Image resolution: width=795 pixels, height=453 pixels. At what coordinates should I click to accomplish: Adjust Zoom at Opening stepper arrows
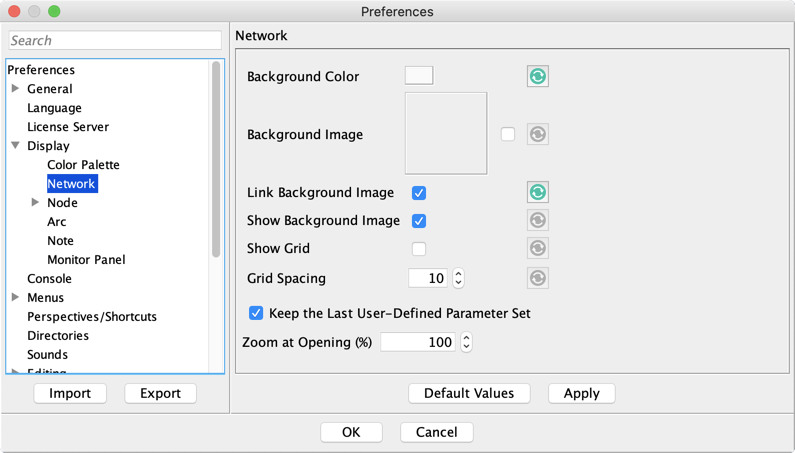[x=466, y=342]
